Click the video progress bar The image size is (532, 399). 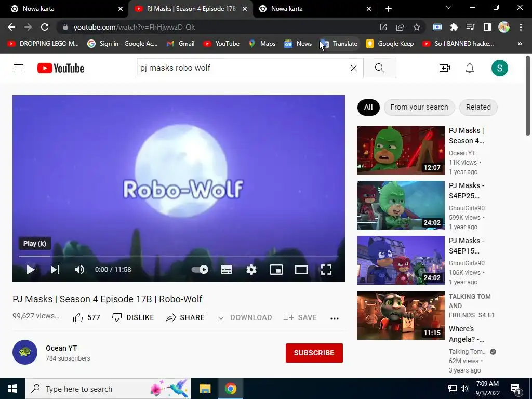point(179,256)
